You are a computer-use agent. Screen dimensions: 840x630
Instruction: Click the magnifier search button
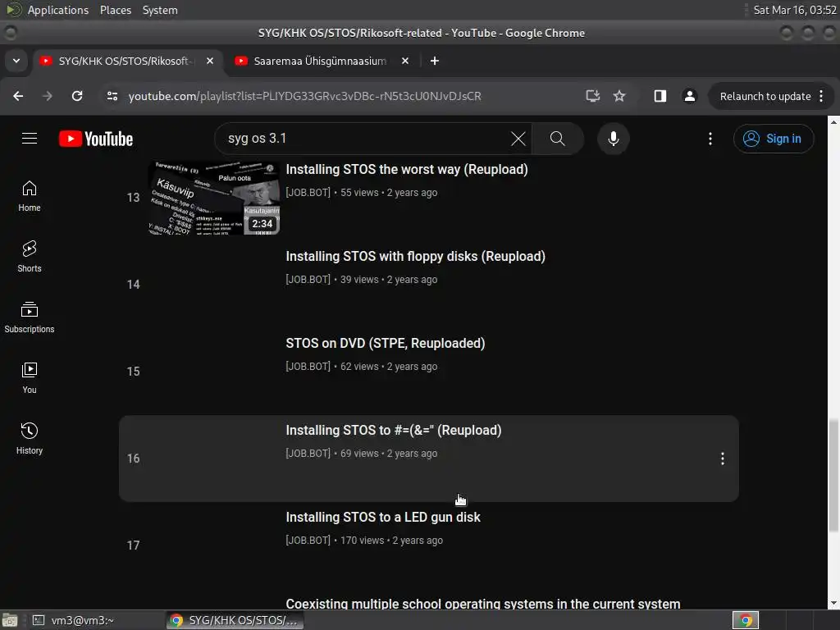click(x=558, y=139)
